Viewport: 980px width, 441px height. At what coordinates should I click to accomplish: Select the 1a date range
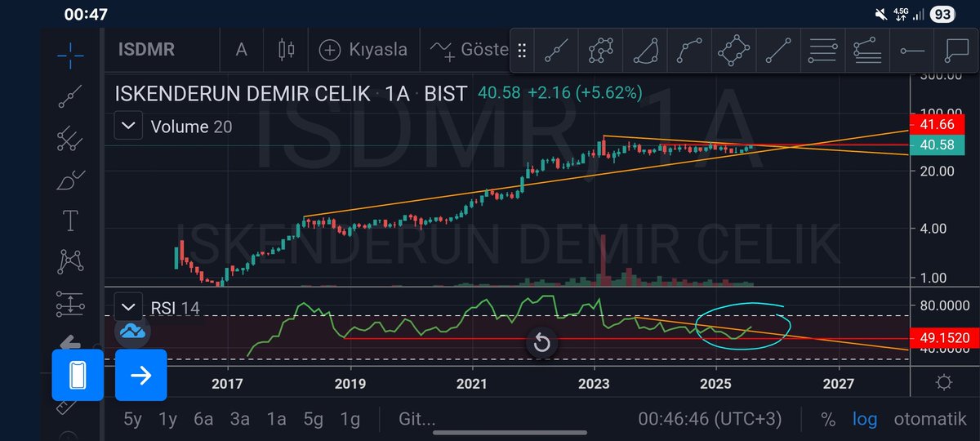[x=276, y=420]
